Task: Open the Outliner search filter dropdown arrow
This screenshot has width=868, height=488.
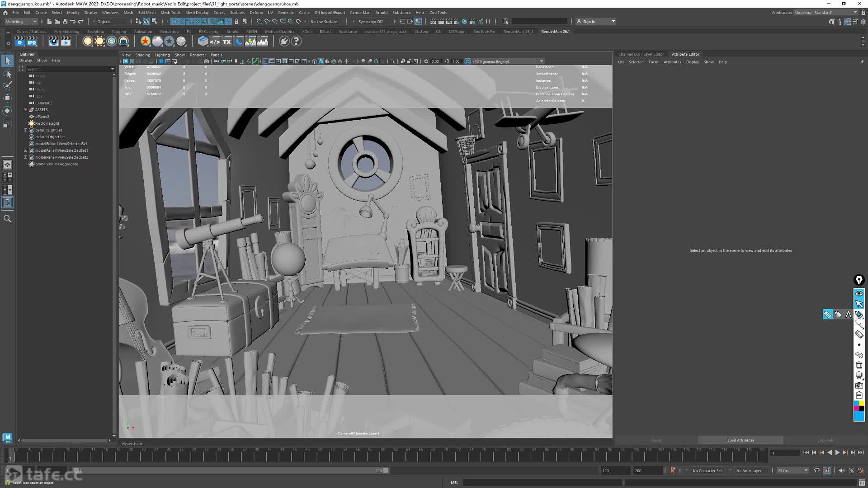Action: (113, 69)
